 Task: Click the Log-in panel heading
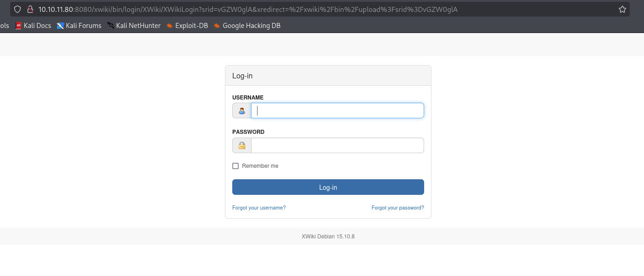(x=242, y=76)
